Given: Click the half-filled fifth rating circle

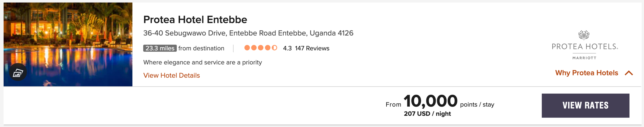Looking at the screenshot, I should [274, 48].
